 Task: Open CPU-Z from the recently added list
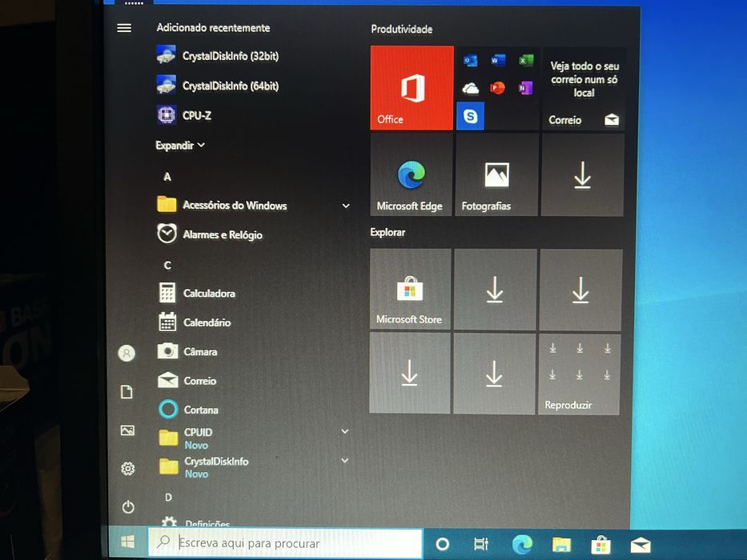185,115
